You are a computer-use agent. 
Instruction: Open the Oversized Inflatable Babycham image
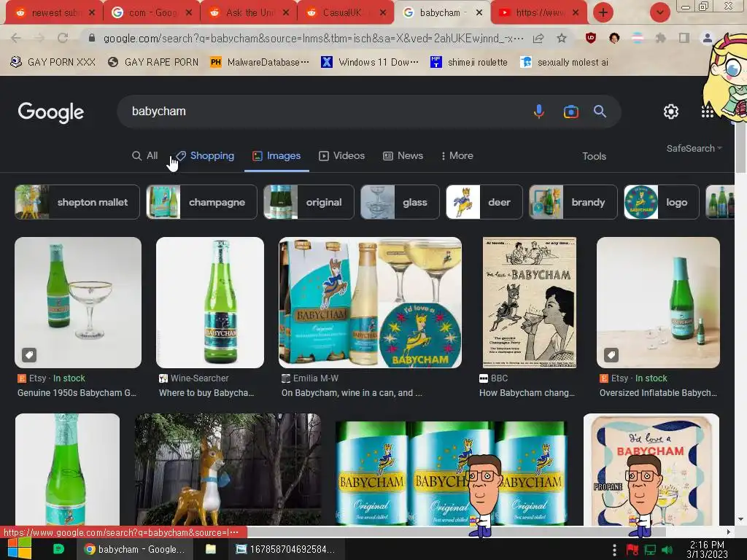[x=659, y=303]
